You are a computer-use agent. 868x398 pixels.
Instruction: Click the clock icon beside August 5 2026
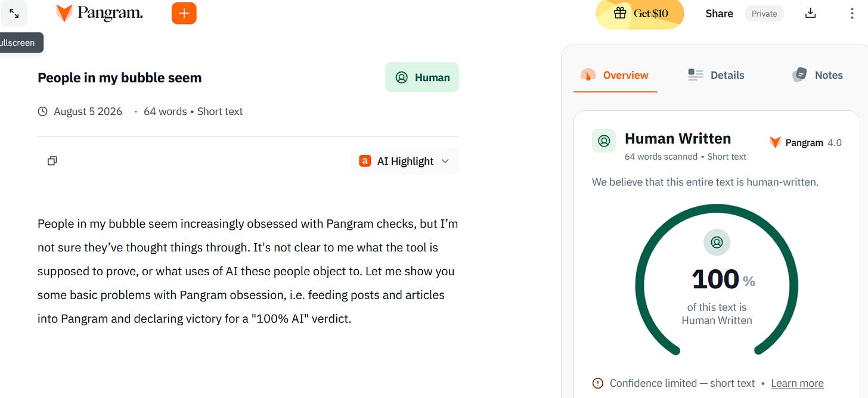click(42, 111)
